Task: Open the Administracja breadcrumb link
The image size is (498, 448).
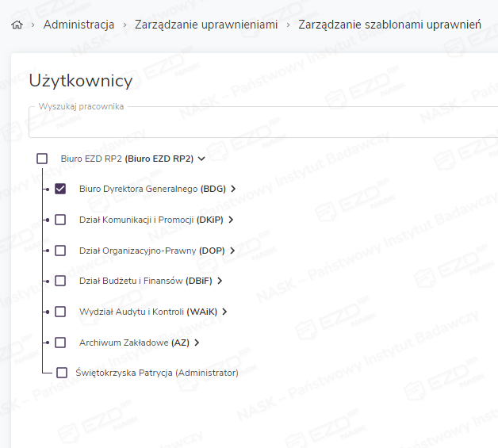Action: pyautogui.click(x=79, y=25)
